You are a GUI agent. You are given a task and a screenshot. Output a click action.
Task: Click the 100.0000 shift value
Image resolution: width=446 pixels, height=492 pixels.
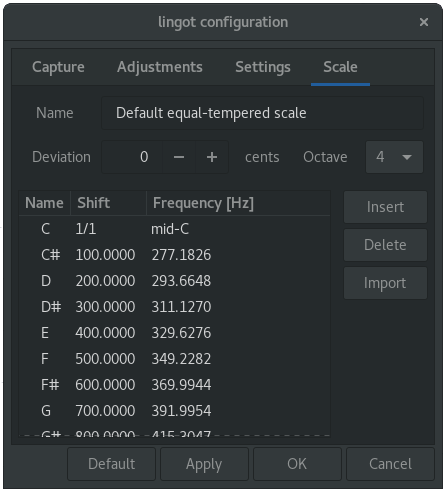click(105, 255)
